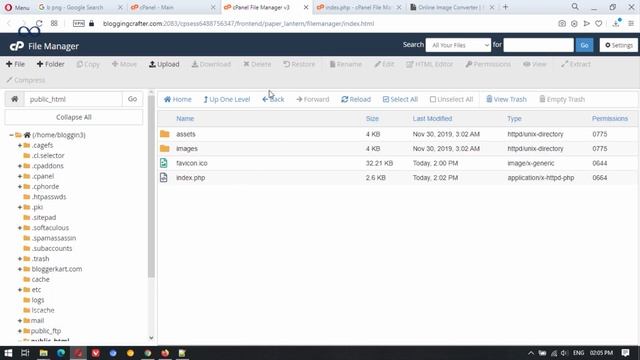Expand the .cpanel folder node
Image resolution: width=640 pixels, height=360 pixels.
(20, 176)
